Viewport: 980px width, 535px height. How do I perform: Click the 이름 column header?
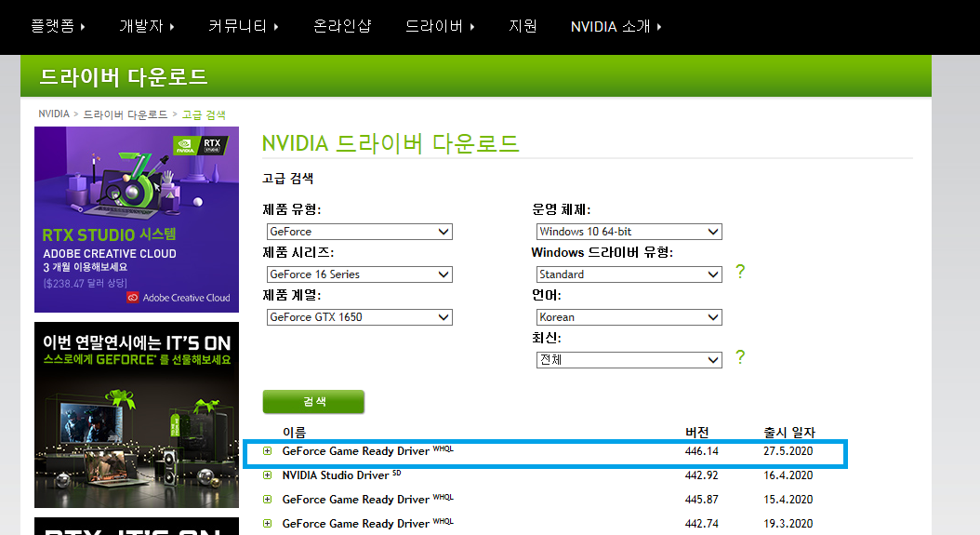coord(294,433)
